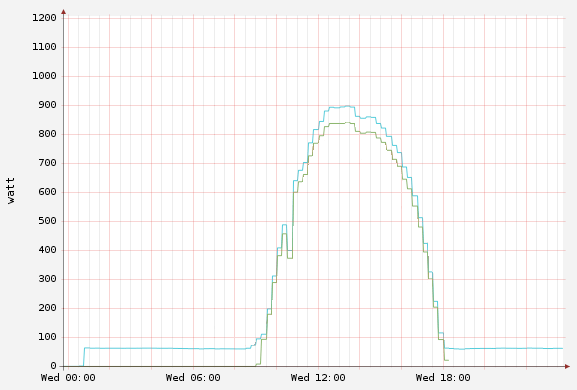577x390 pixels.
Task: Click the 100 y-axis label
Action: point(47,337)
